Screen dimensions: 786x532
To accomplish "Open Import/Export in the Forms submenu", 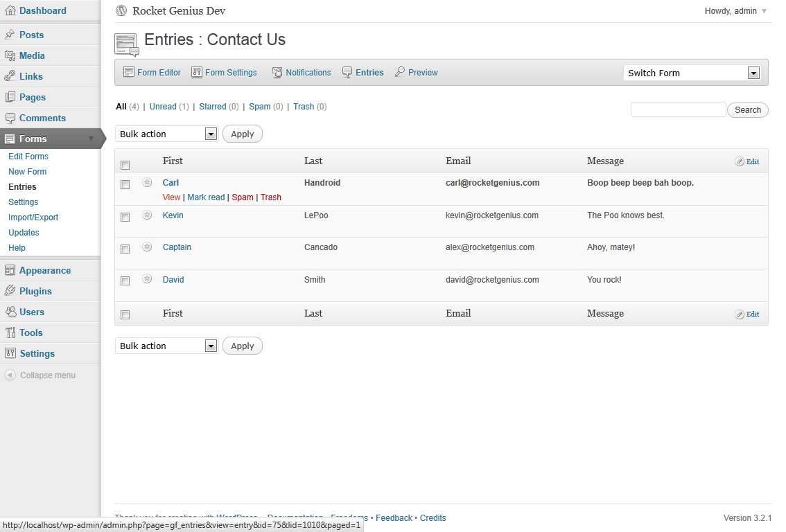I will point(33,218).
